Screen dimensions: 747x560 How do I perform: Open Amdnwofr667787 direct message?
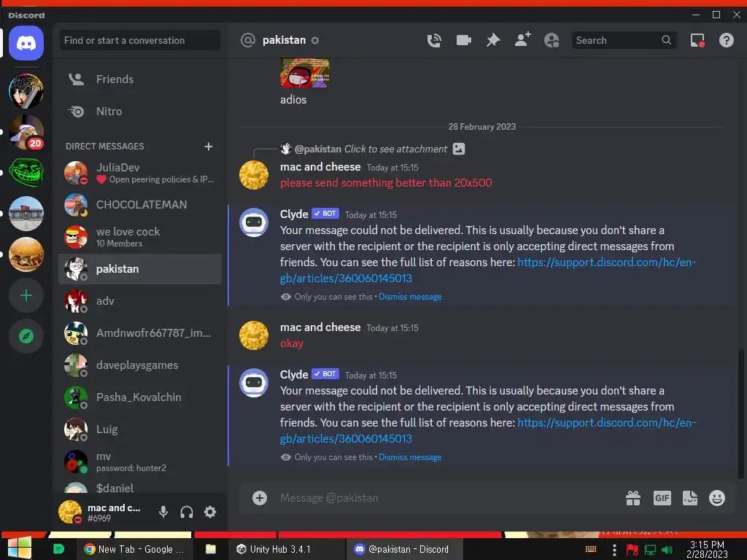click(140, 333)
